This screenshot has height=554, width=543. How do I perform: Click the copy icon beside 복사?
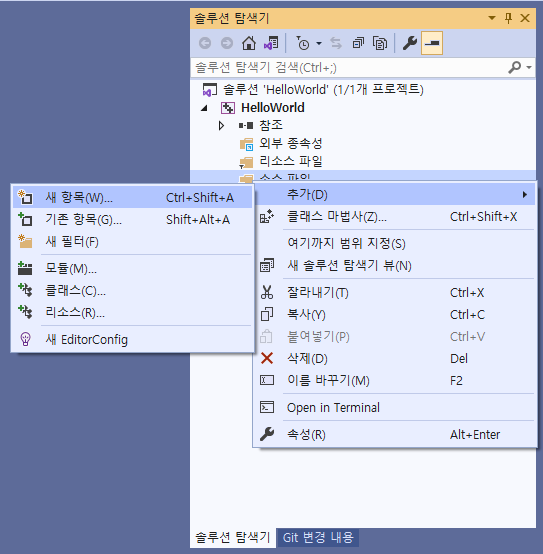click(267, 314)
